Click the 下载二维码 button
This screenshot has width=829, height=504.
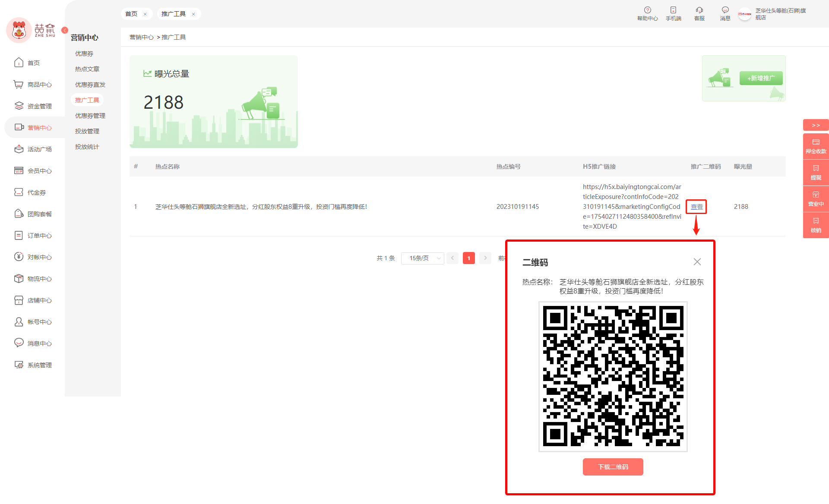click(x=613, y=467)
